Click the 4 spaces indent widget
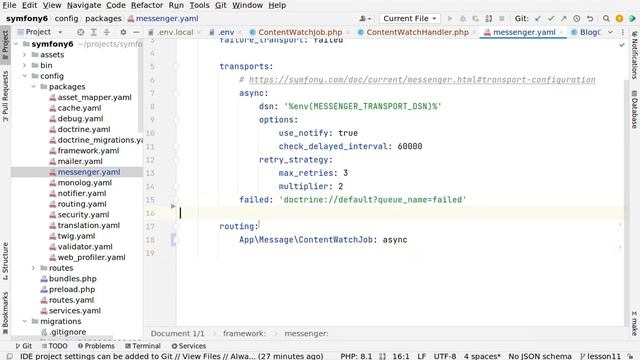This screenshot has height=360, width=640. [x=482, y=356]
